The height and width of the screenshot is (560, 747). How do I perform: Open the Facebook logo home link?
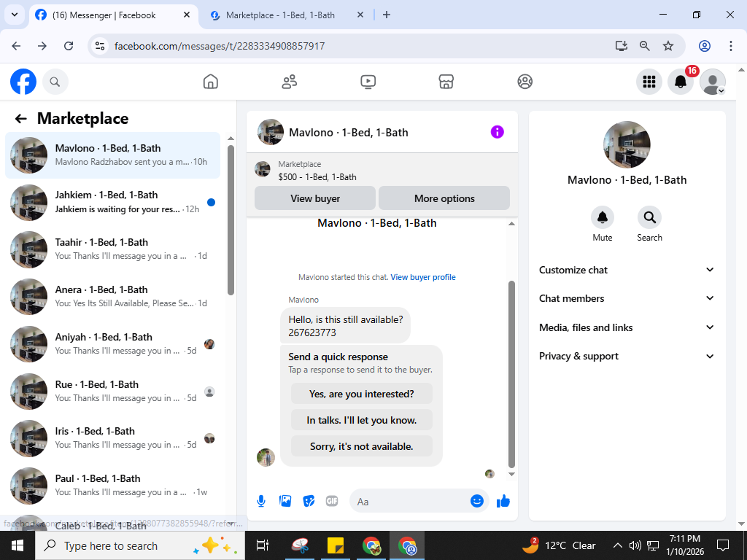(23, 82)
